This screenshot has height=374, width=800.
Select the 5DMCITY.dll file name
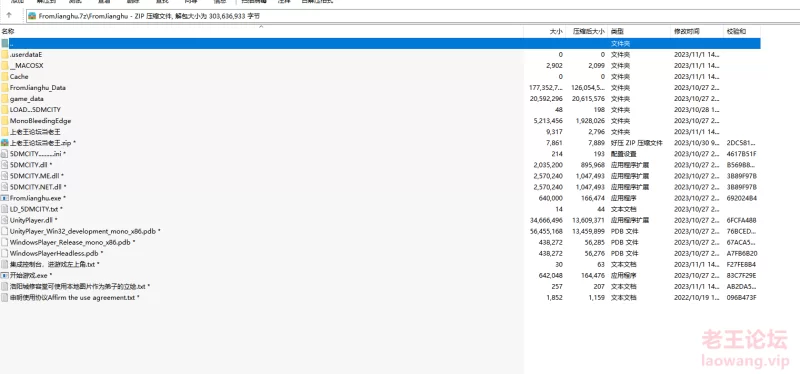(31, 165)
